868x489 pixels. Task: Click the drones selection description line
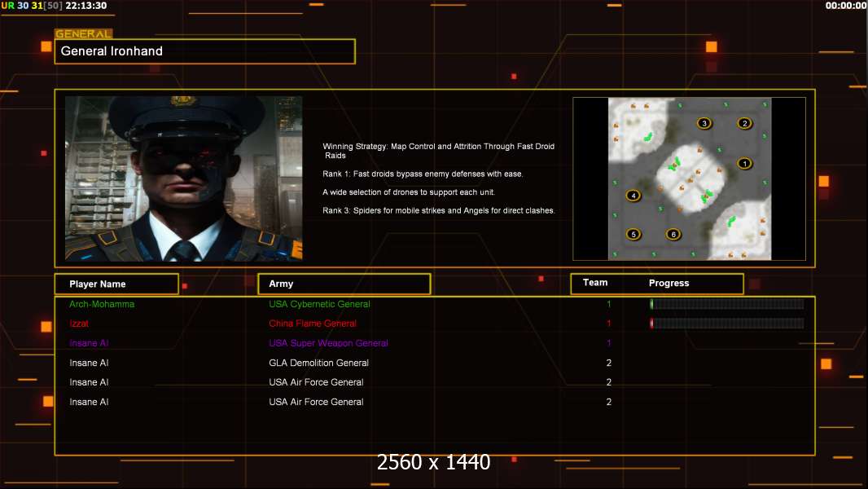pyautogui.click(x=409, y=192)
